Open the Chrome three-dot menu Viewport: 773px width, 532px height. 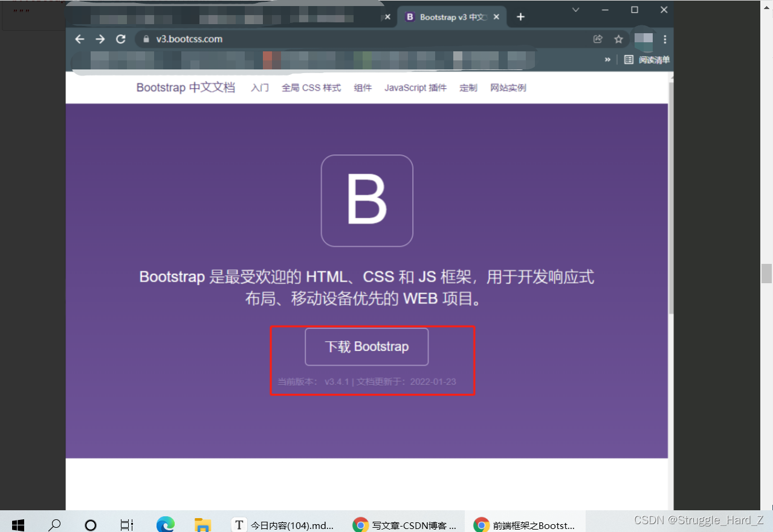point(665,39)
